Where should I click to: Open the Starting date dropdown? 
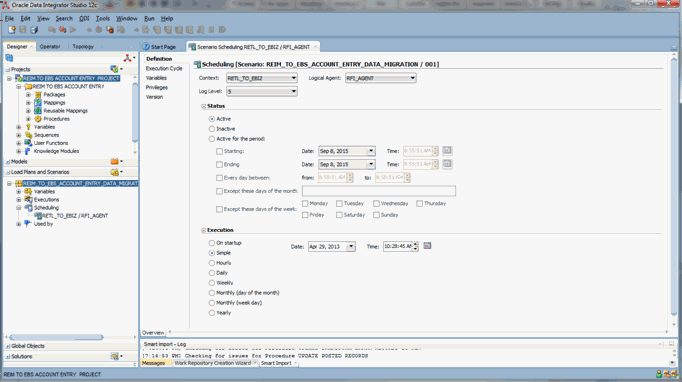[x=371, y=151]
